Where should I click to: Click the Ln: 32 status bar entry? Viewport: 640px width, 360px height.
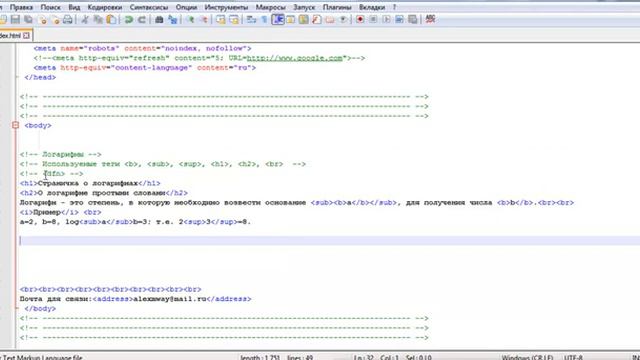tap(364, 357)
